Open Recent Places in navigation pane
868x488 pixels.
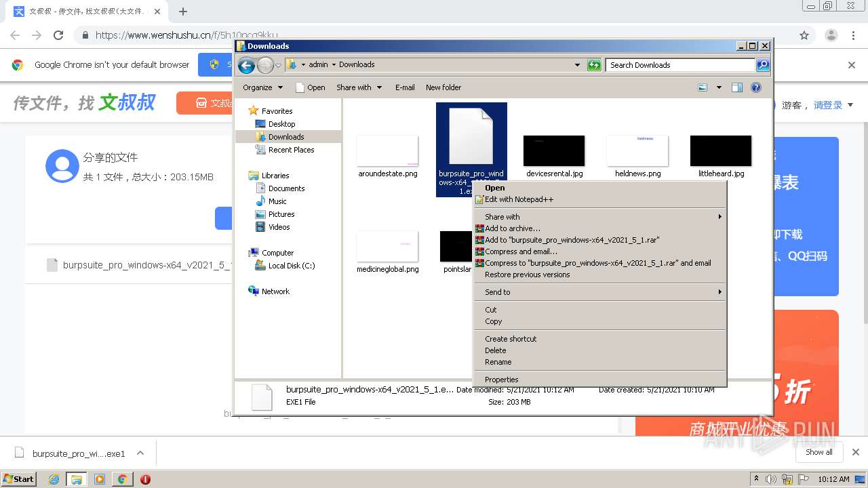291,150
